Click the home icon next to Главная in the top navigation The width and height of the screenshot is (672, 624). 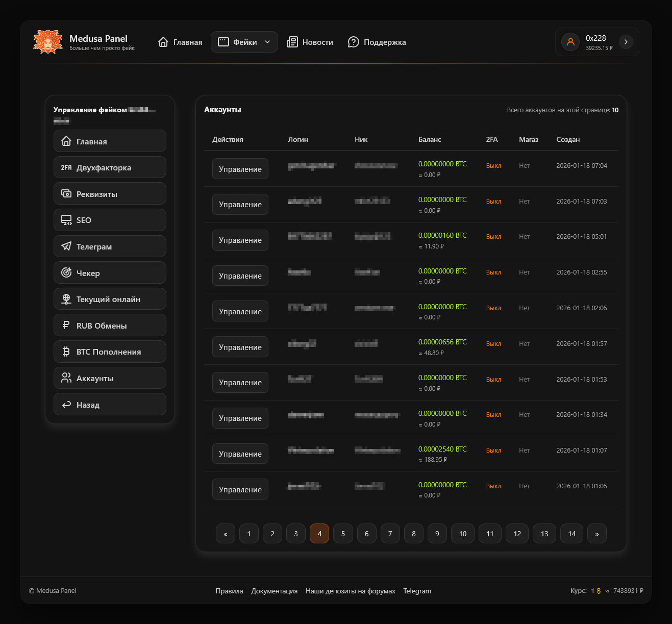pyautogui.click(x=163, y=42)
